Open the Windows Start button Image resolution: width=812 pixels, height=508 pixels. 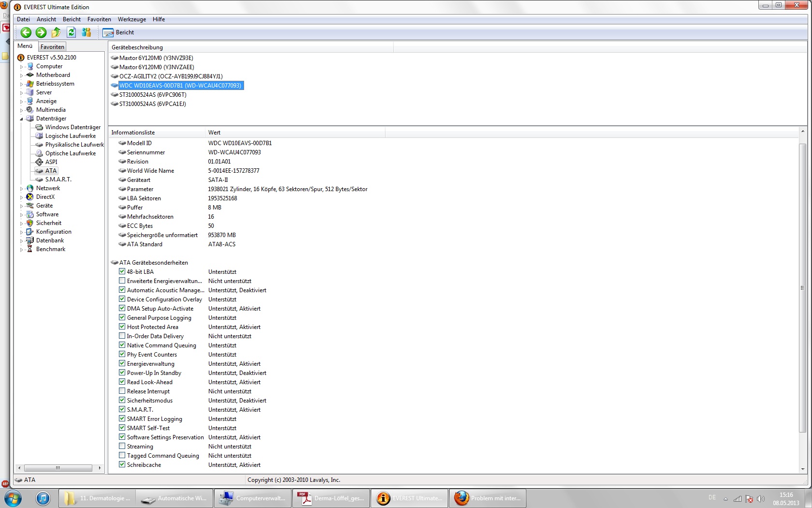[x=13, y=498]
